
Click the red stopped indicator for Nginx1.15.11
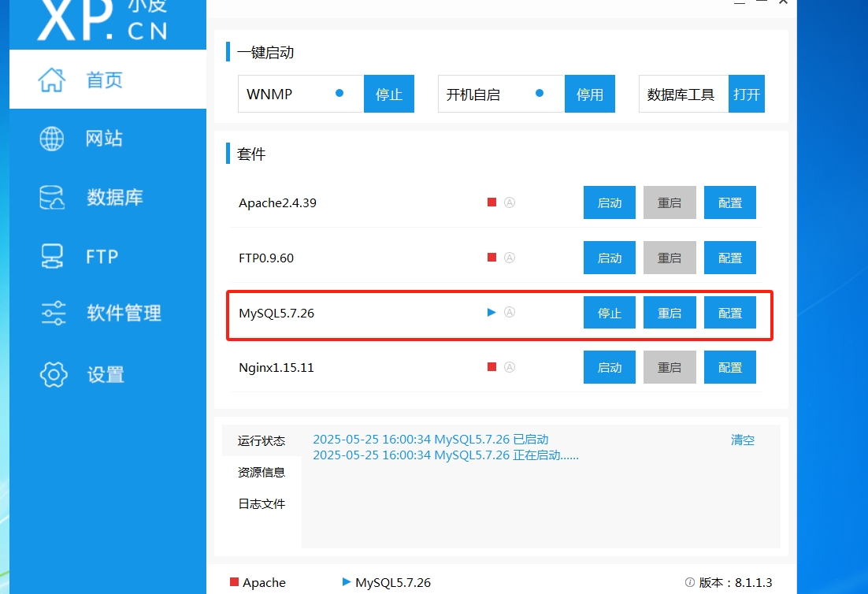point(491,366)
